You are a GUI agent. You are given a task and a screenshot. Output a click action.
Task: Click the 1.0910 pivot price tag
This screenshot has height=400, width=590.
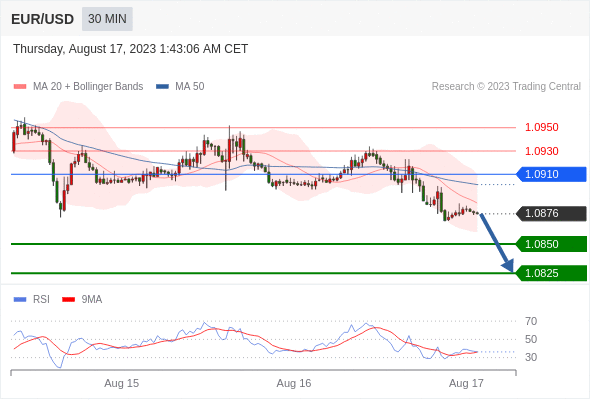551,174
